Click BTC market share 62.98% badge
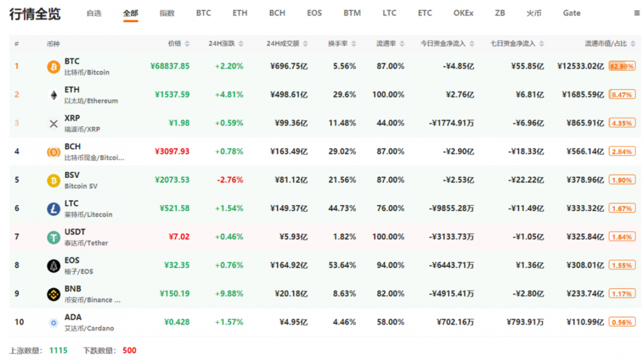Image resolution: width=644 pixels, height=361 pixels. coord(622,67)
